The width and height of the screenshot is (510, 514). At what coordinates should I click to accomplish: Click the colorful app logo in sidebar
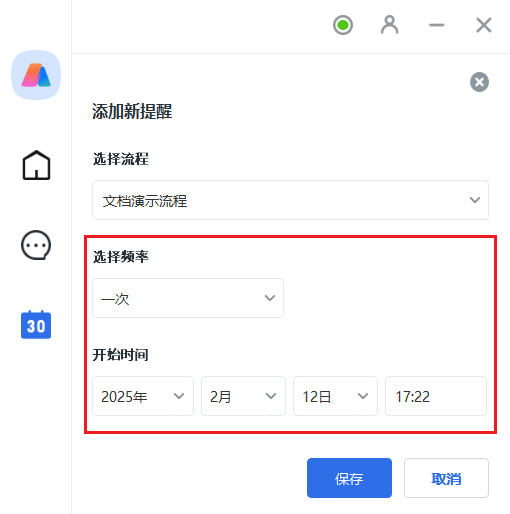pyautogui.click(x=36, y=75)
